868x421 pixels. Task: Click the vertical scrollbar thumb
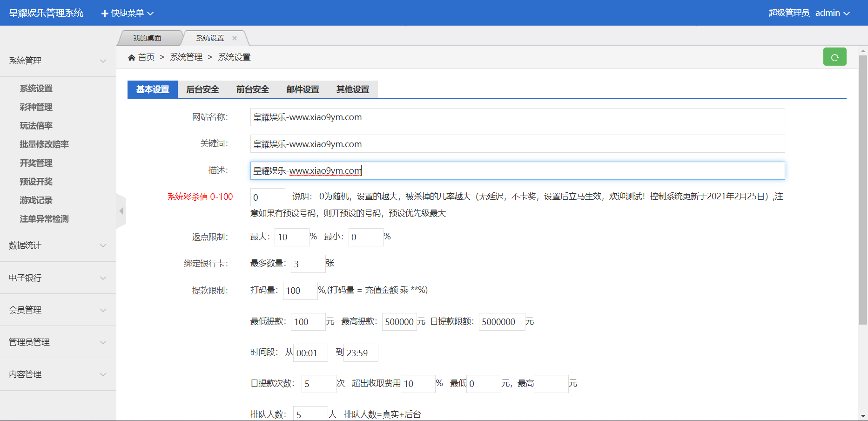point(863,190)
